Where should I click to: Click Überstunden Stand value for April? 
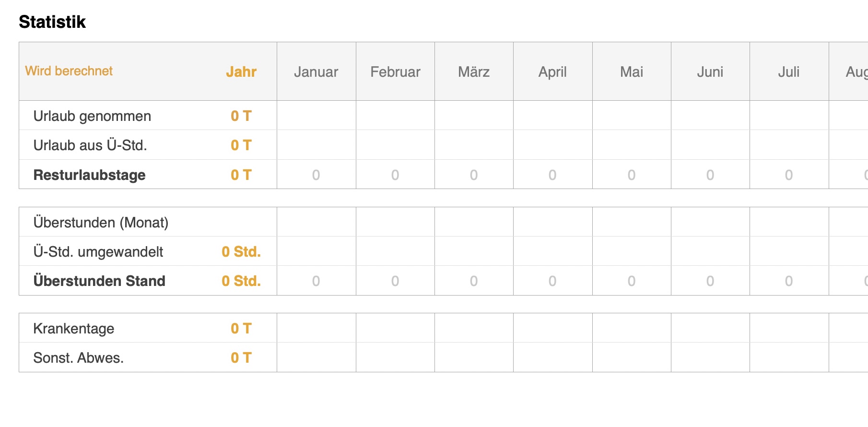(x=552, y=281)
